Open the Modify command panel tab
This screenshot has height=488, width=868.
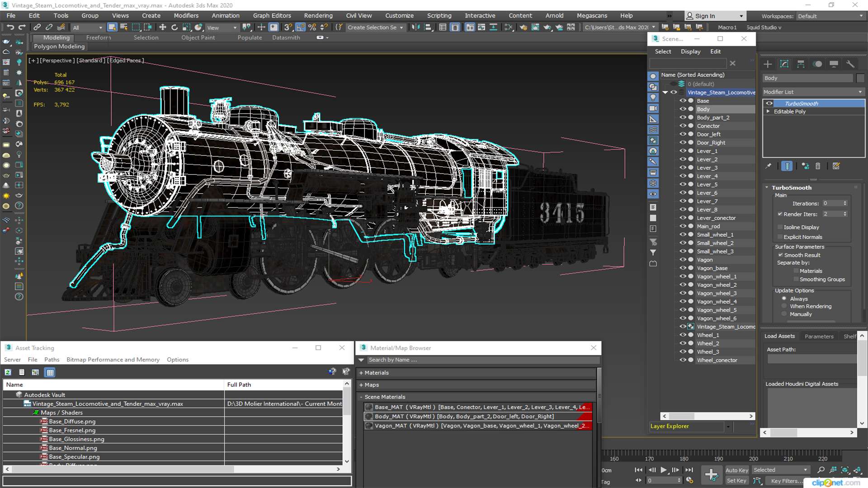[784, 64]
